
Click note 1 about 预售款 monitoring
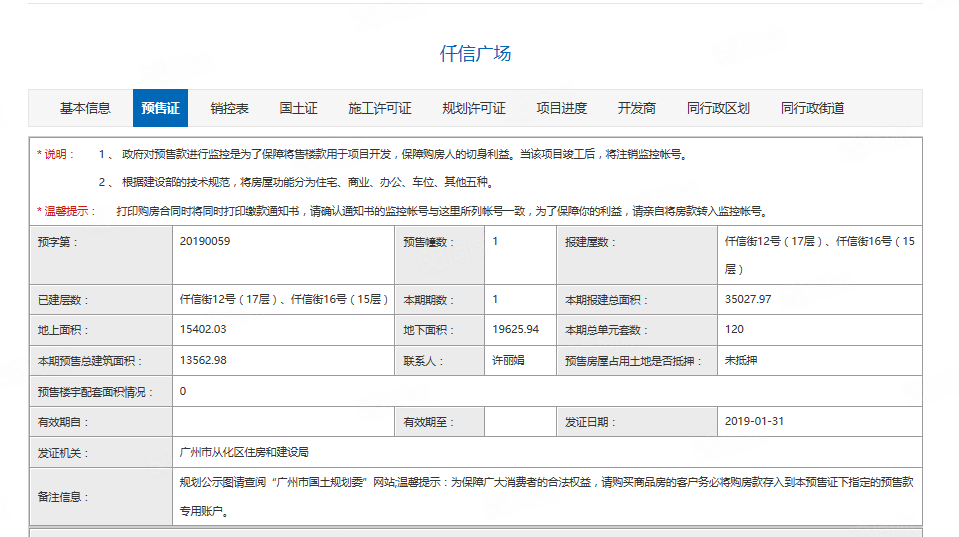click(394, 154)
